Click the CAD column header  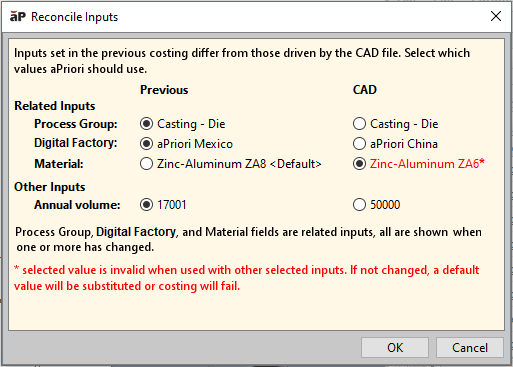[x=365, y=90]
